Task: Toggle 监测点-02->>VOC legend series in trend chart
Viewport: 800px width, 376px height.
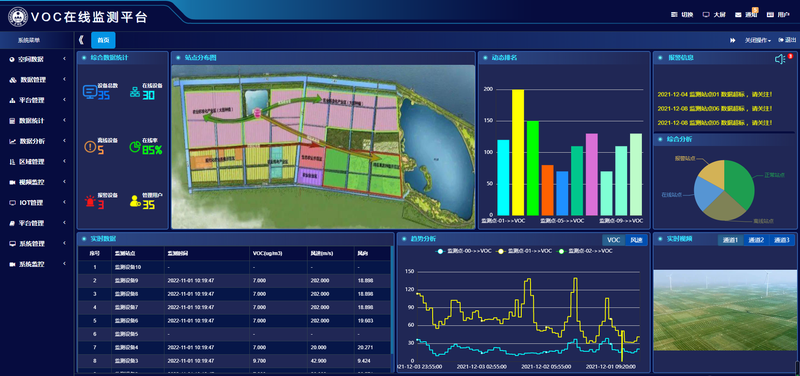Action: pos(586,251)
